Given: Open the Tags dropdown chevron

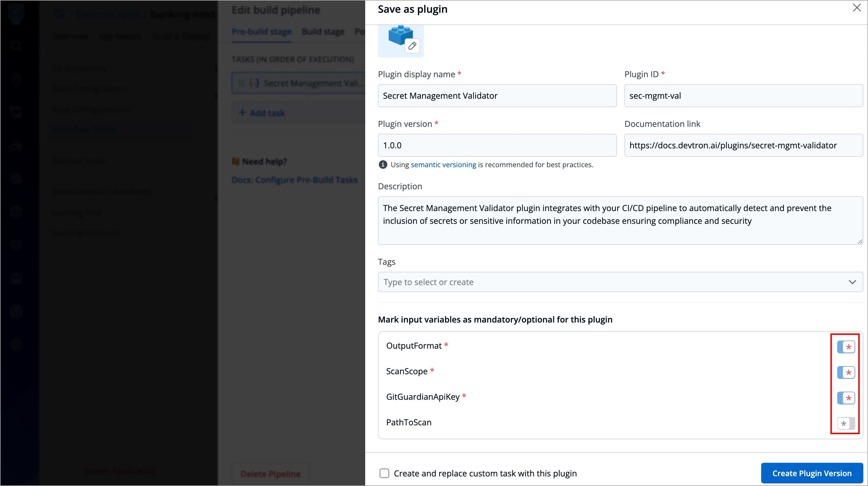Looking at the screenshot, I should (852, 282).
